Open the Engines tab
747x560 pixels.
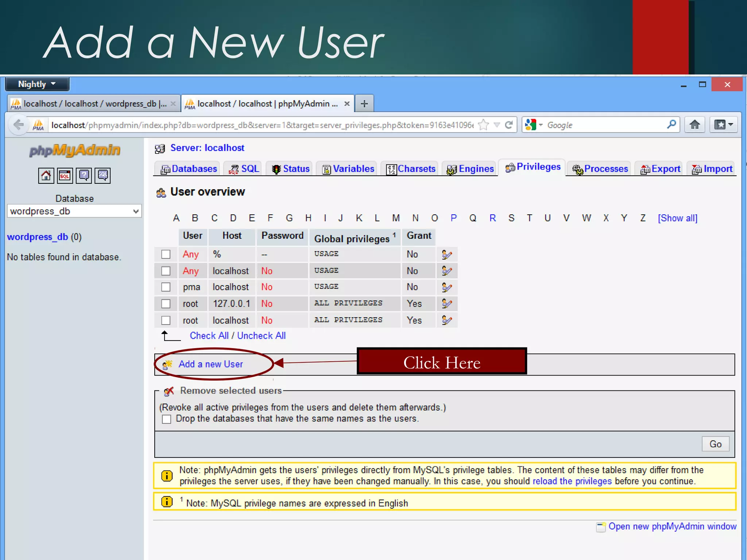470,169
